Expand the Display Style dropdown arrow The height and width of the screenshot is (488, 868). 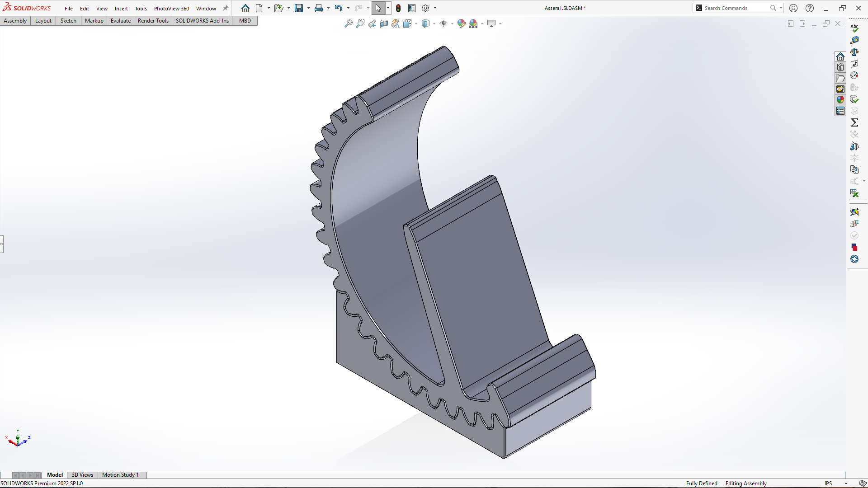[x=434, y=23]
